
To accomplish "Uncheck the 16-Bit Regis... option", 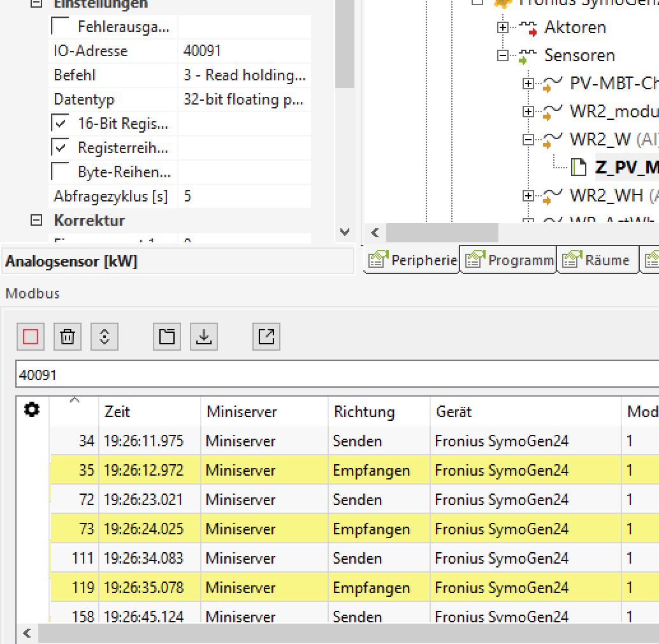I will (x=60, y=123).
